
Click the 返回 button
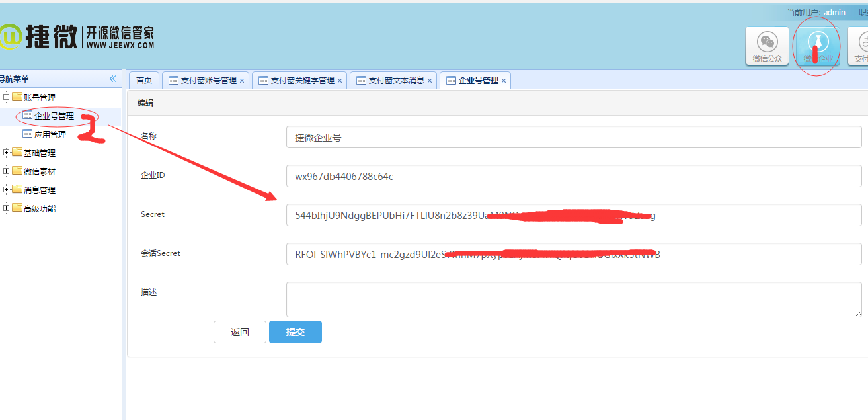point(240,332)
